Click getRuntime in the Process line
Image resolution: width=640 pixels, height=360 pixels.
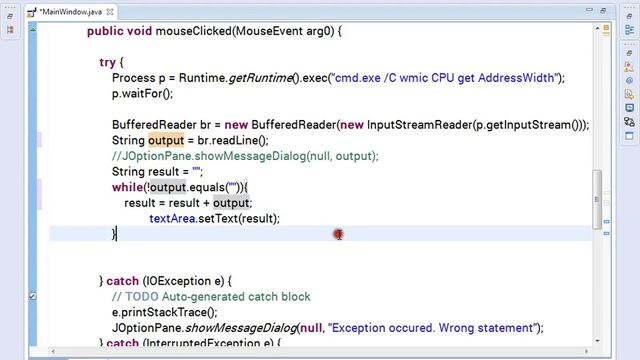pos(260,78)
